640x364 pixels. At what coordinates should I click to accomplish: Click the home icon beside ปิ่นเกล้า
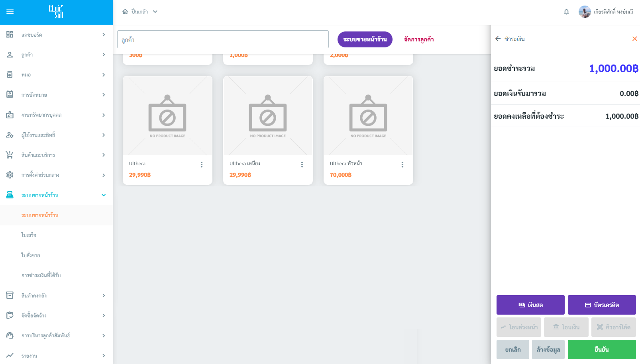click(x=125, y=12)
